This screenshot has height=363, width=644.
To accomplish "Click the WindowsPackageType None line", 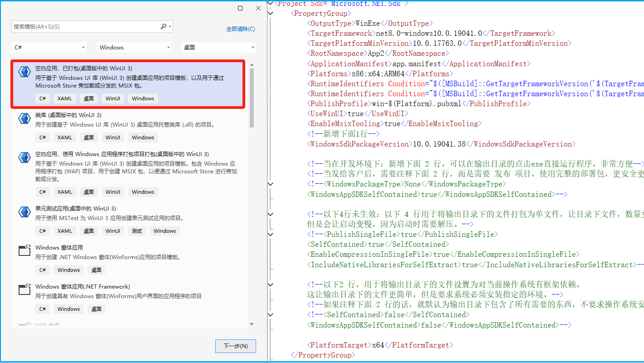I will 407,184.
